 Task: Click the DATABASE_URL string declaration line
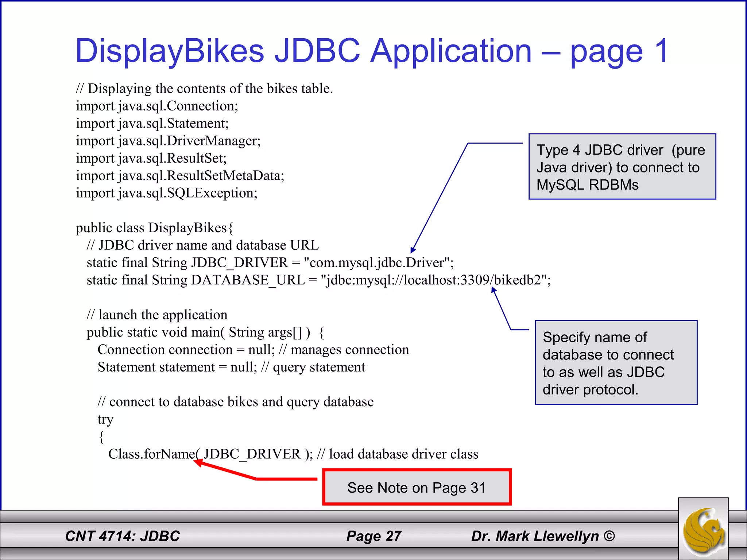319,280
